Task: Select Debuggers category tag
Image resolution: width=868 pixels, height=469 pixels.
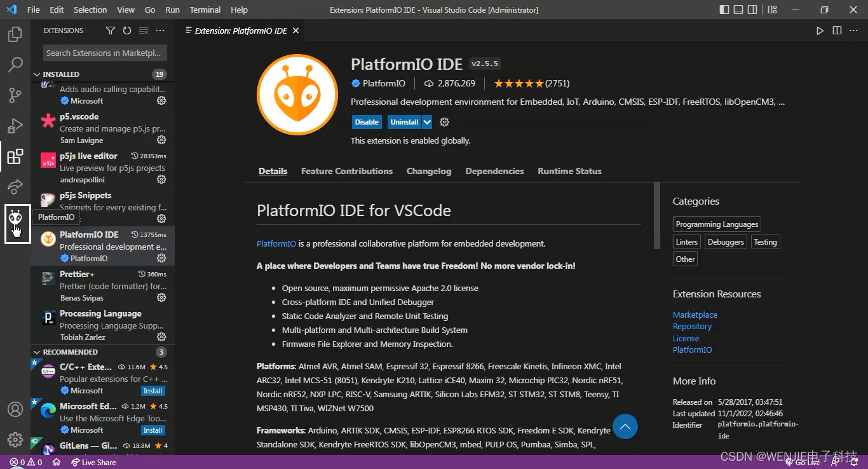Action: click(726, 242)
